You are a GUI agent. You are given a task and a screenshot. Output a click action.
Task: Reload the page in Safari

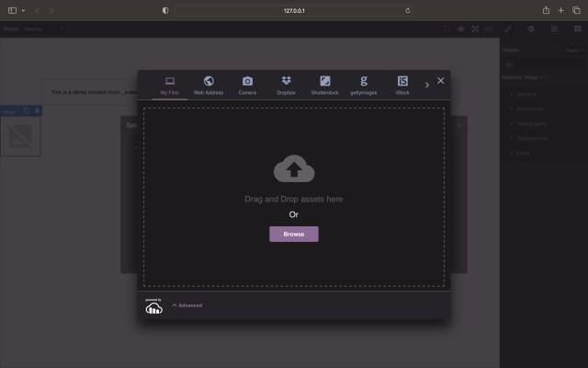click(x=408, y=10)
